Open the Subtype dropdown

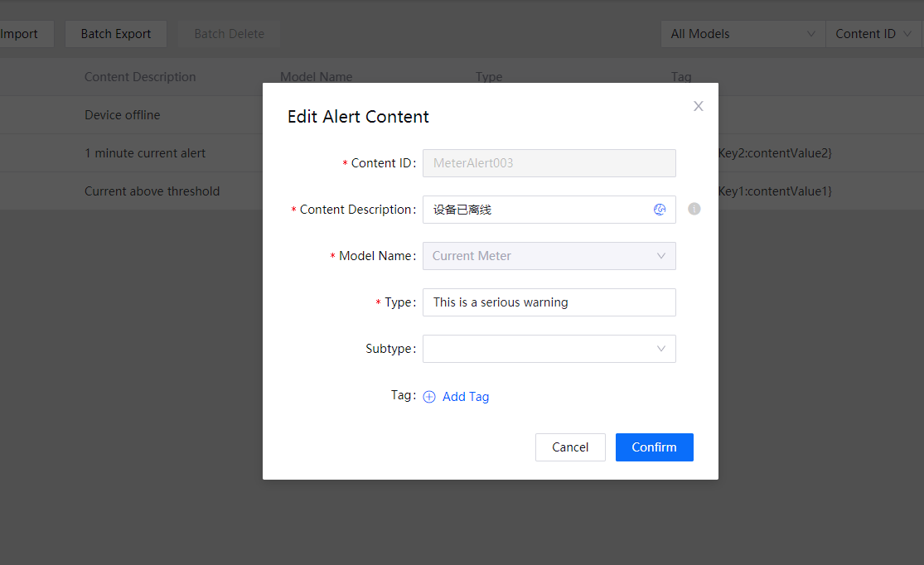point(549,349)
